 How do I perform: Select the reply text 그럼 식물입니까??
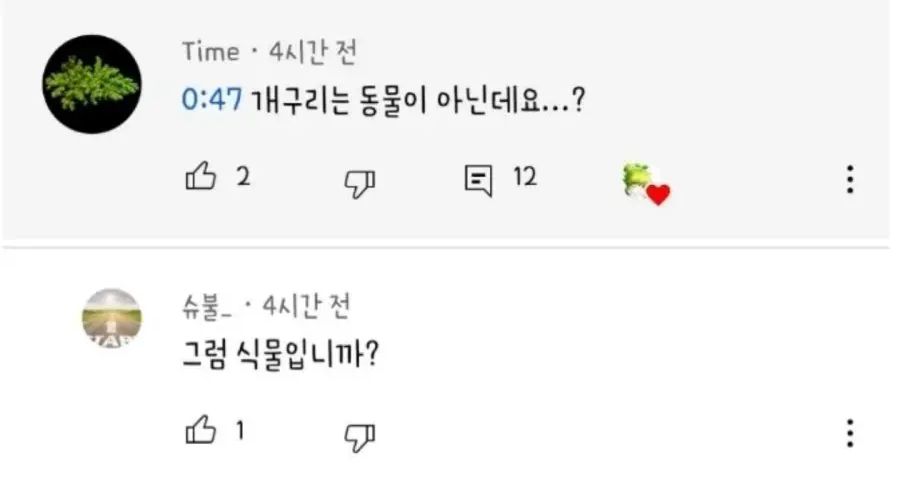[281, 354]
